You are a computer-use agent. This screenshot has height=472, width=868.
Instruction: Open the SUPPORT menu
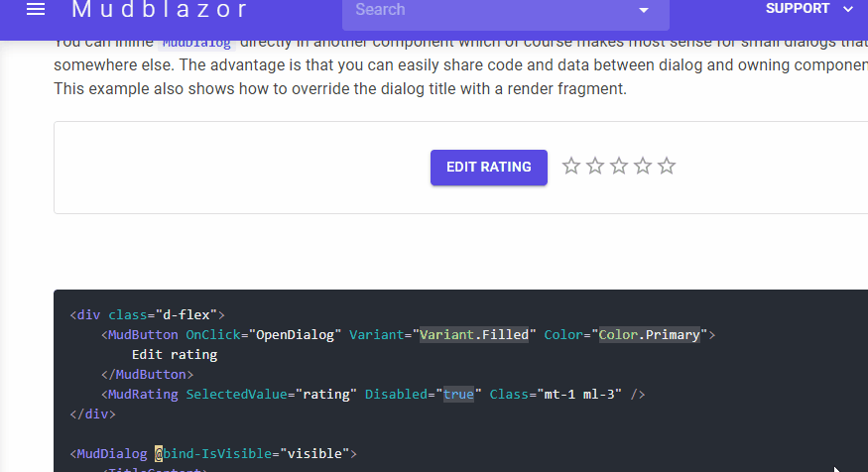point(798,8)
